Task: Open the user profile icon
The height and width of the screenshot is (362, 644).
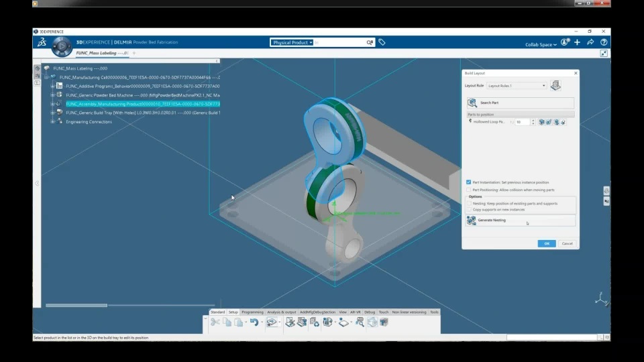Action: [565, 42]
